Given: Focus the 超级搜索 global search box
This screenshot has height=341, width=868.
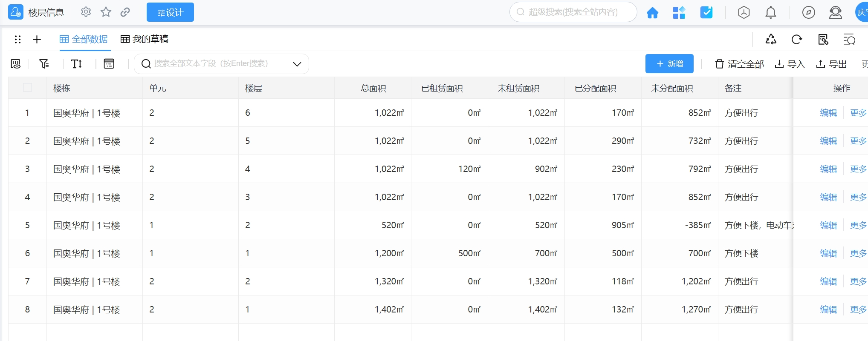Looking at the screenshot, I should [x=573, y=12].
